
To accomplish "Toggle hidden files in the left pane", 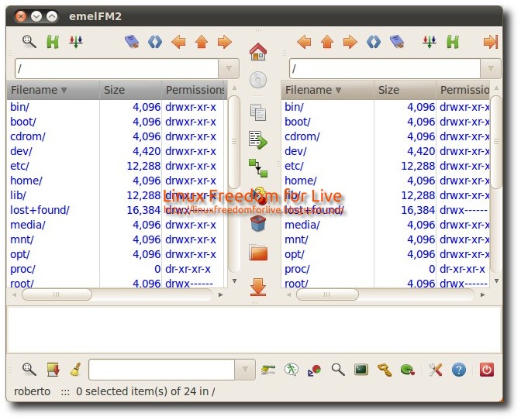I will 53,42.
